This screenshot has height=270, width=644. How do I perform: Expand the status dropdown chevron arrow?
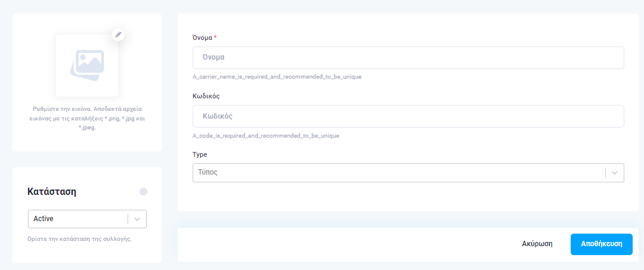(138, 219)
